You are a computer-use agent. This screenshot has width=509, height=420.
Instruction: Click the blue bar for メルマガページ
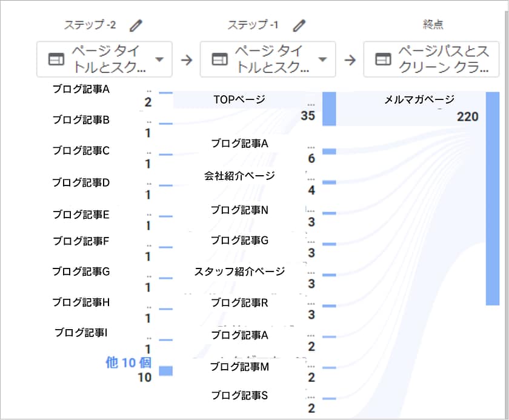(492, 198)
